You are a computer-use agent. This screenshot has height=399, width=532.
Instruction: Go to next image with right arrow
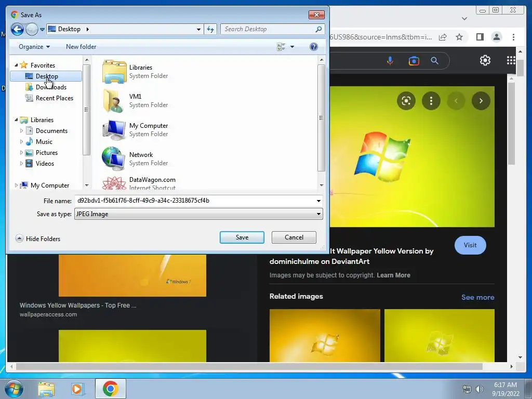pos(481,101)
